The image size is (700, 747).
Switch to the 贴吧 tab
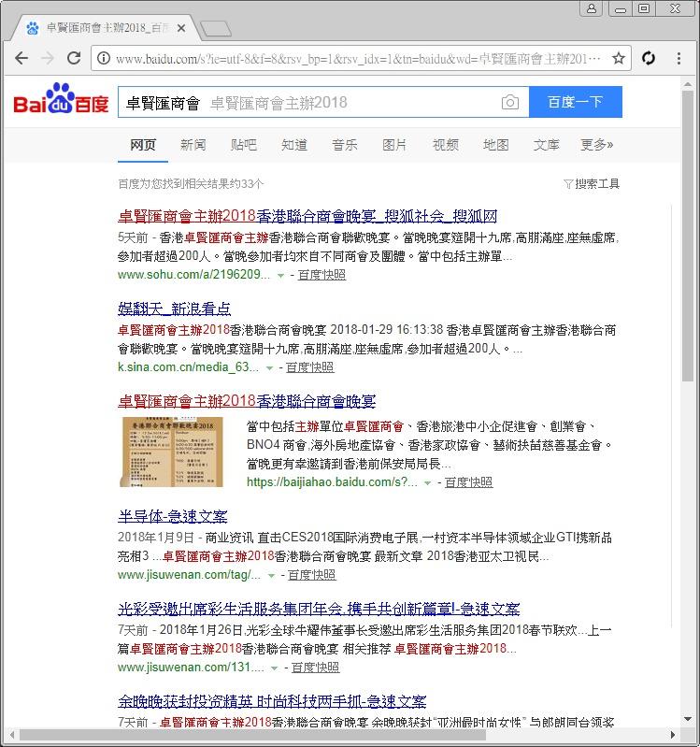click(x=243, y=145)
